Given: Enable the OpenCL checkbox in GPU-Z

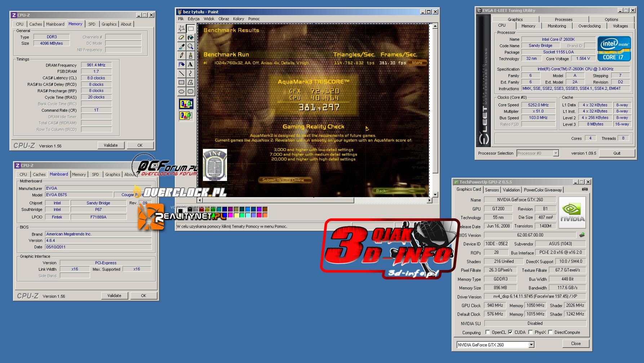Looking at the screenshot, I should 488,332.
